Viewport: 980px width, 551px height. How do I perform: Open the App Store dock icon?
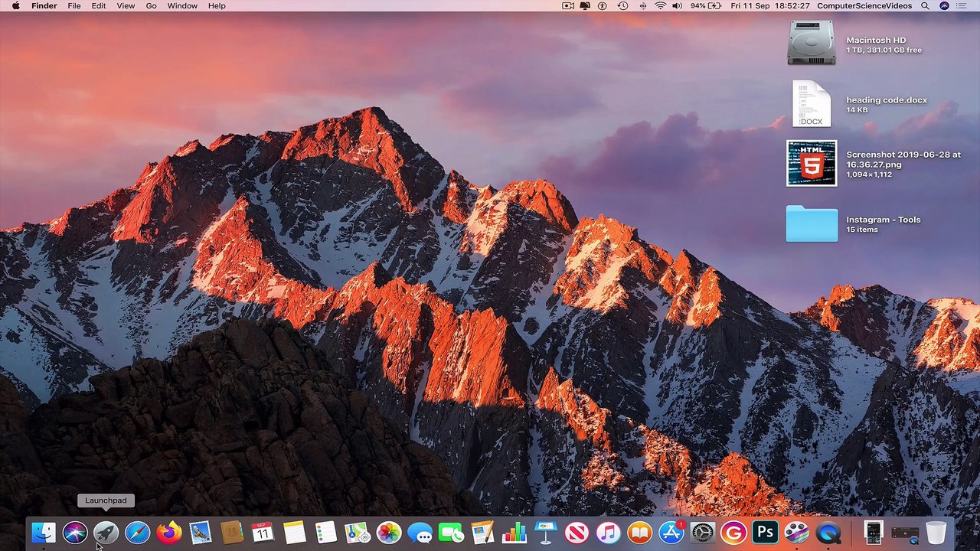tap(671, 533)
